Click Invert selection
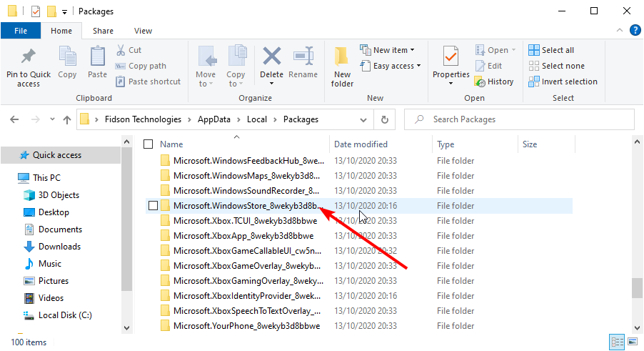Viewport: 644px width, 351px height. (x=563, y=81)
